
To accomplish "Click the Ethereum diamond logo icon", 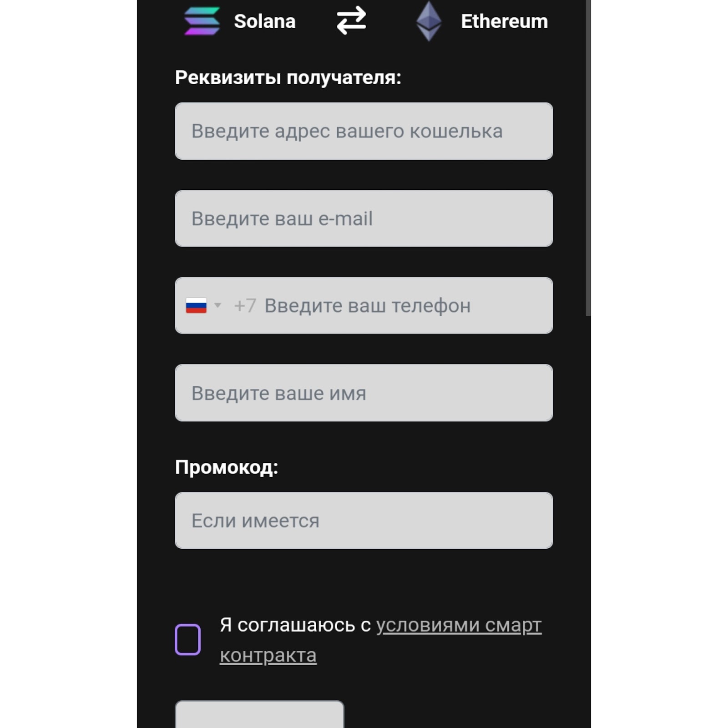I will coord(429,21).
